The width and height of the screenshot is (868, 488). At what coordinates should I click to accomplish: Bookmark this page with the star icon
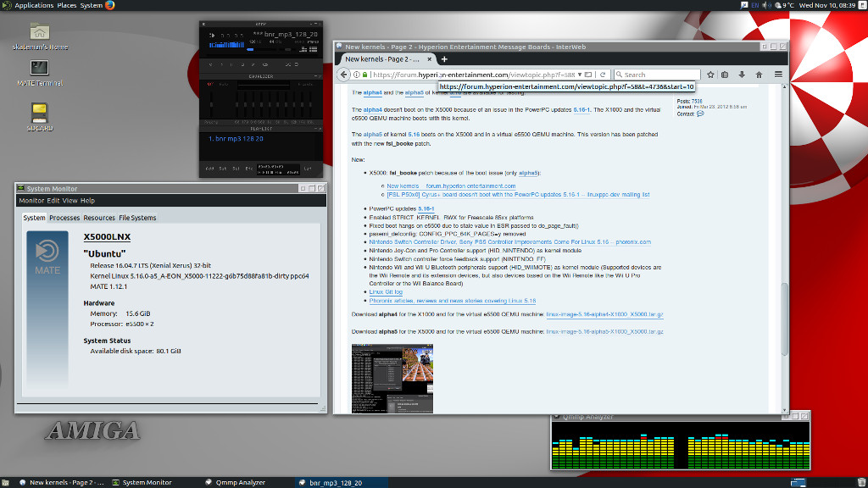click(x=711, y=75)
